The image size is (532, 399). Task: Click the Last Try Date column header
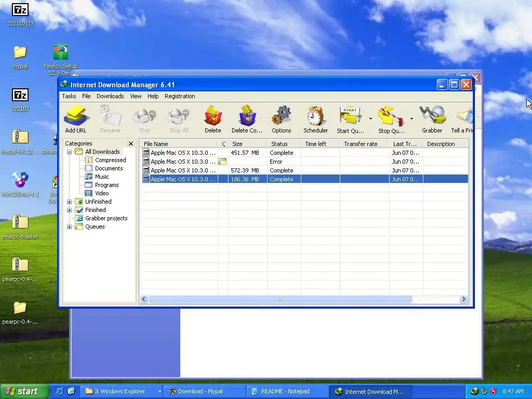coord(406,144)
